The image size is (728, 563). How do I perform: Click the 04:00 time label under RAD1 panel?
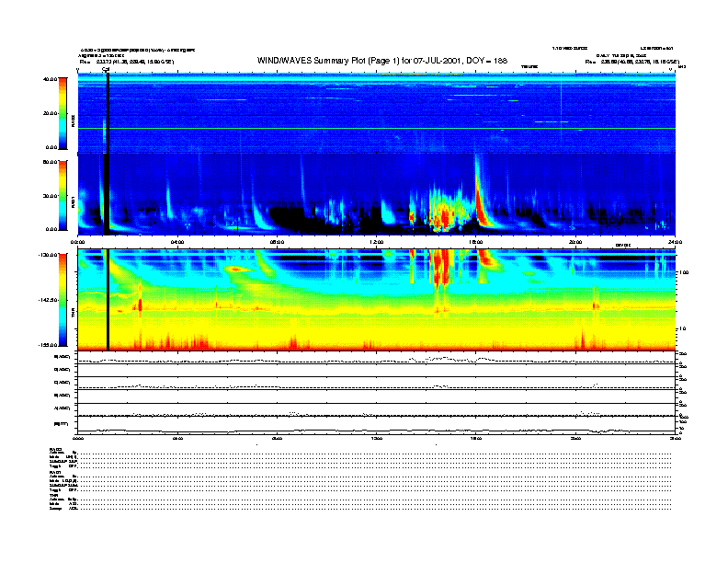177,242
